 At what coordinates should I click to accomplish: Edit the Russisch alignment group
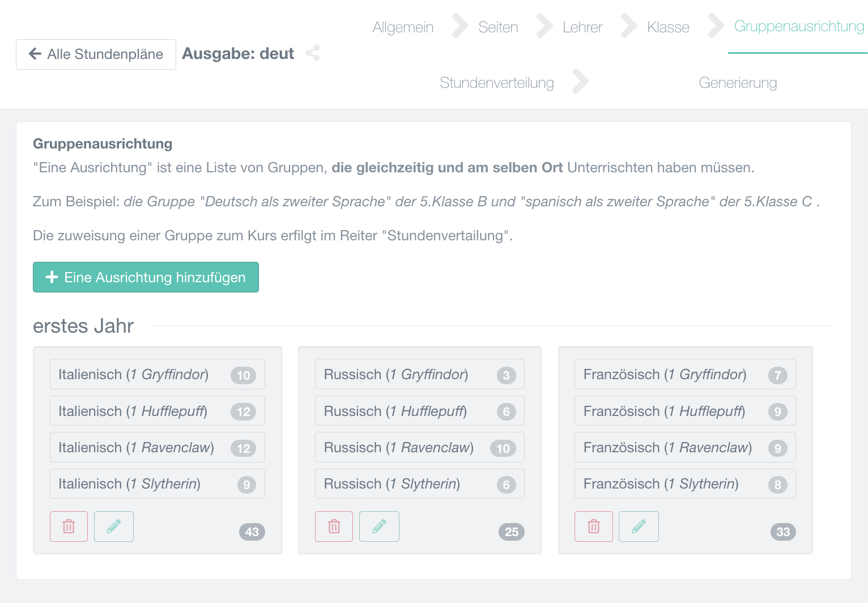(379, 526)
